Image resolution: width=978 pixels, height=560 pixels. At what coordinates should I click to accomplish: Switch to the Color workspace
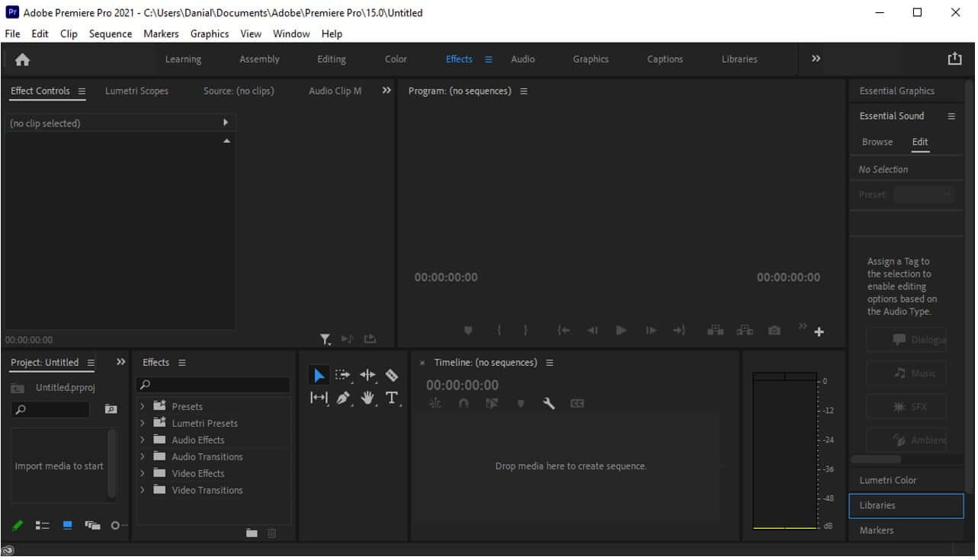[396, 59]
